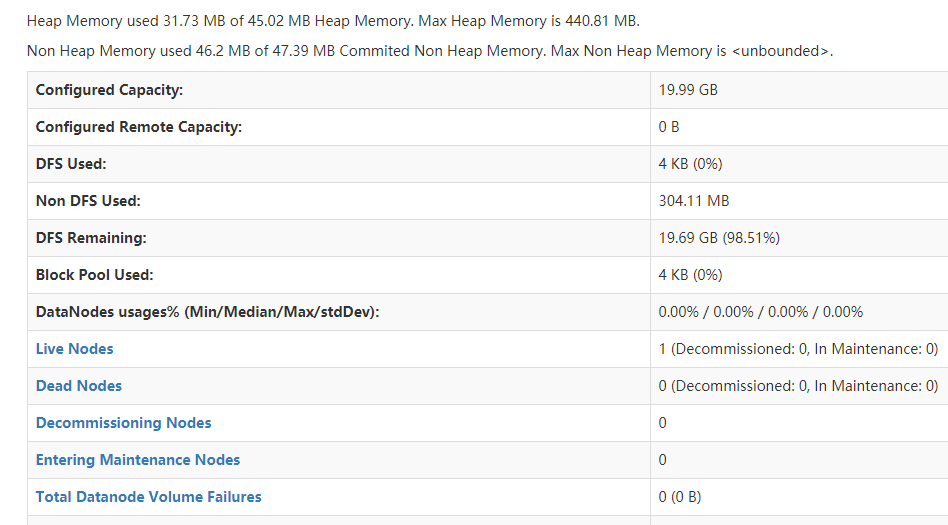Viewport: 948px width, 525px height.
Task: Click the Live Nodes count value cell
Action: 798,349
